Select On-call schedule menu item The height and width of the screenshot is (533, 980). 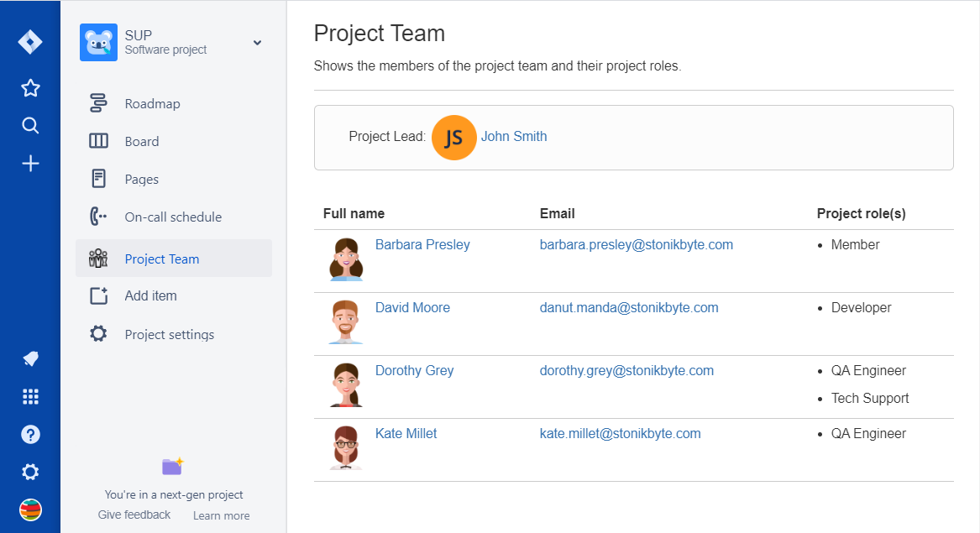click(x=173, y=217)
